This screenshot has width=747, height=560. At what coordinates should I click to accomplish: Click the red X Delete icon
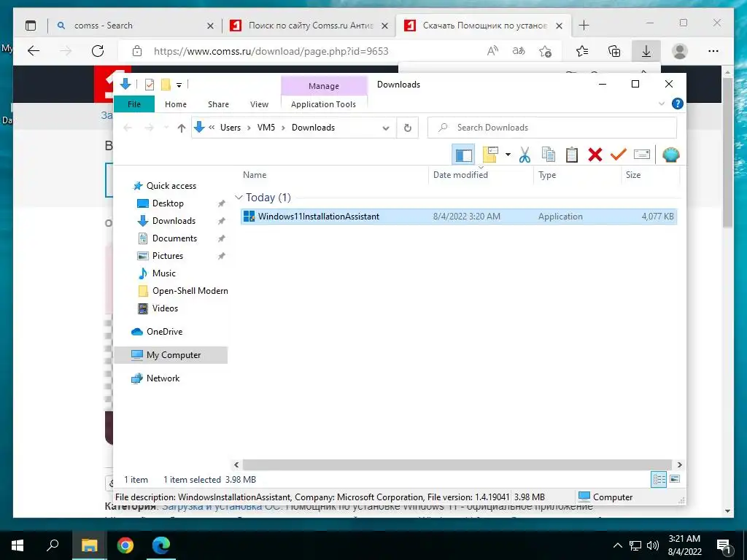[595, 155]
